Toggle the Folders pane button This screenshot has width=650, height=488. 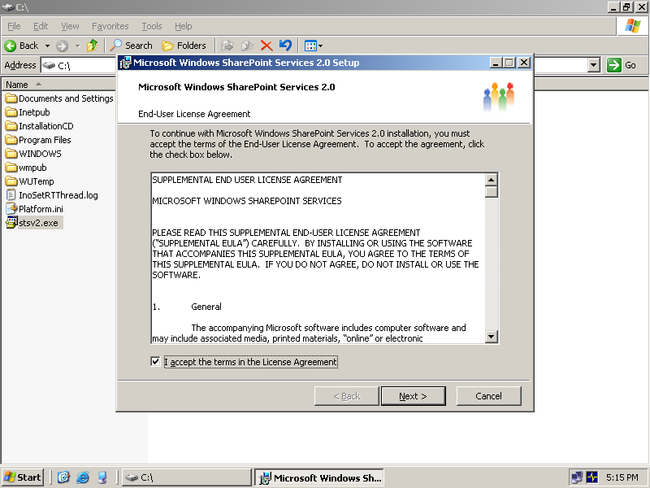184,46
